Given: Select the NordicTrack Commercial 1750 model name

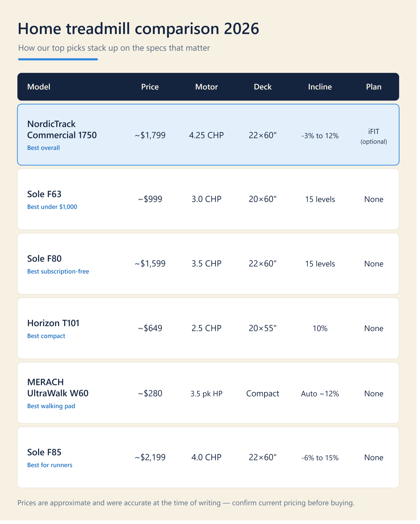Looking at the screenshot, I should pyautogui.click(x=62, y=130).
